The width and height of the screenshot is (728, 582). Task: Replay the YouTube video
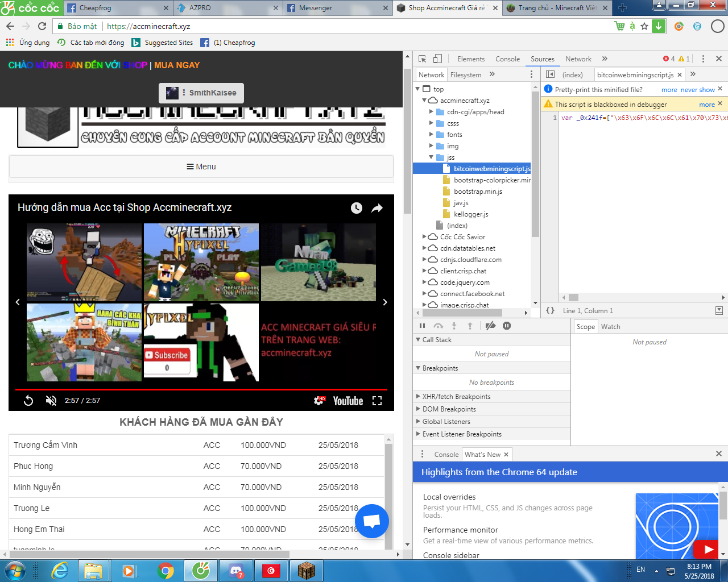[x=28, y=401]
